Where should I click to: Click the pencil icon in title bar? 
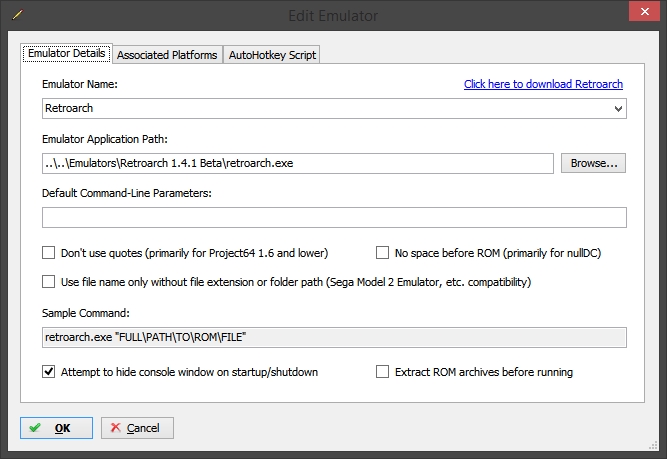click(x=17, y=14)
